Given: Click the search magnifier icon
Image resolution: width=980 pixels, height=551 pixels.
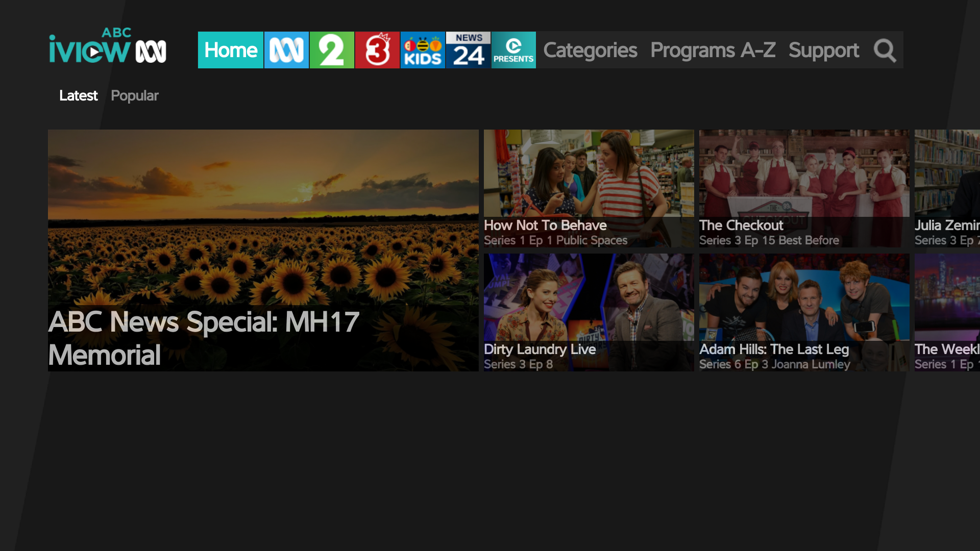Looking at the screenshot, I should (x=885, y=51).
